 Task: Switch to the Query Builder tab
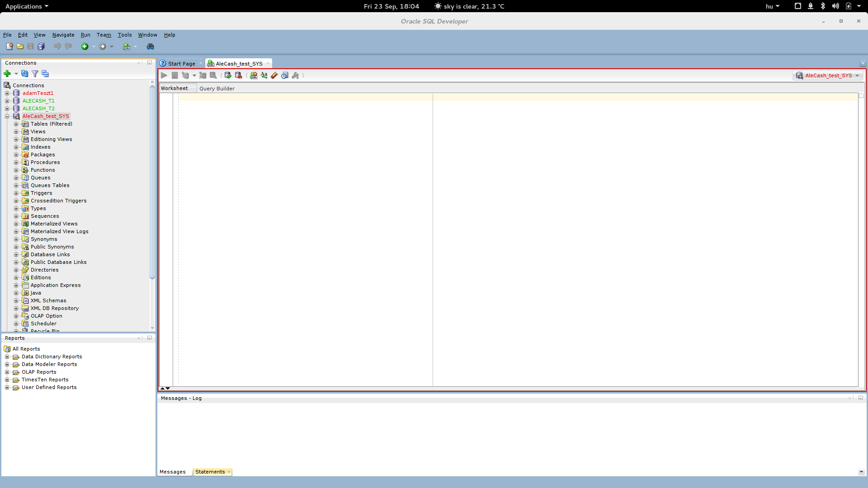pos(217,89)
